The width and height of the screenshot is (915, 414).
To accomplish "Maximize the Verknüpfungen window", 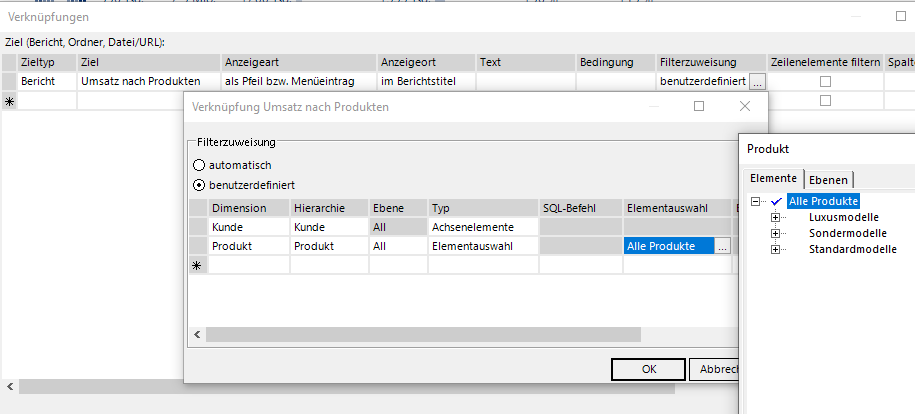I will tap(900, 17).
